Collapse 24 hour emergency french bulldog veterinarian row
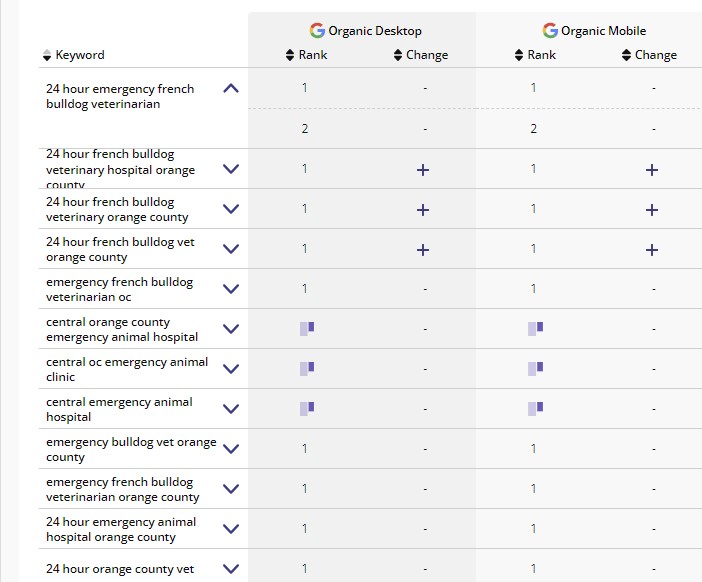The height and width of the screenshot is (582, 702). coord(231,89)
